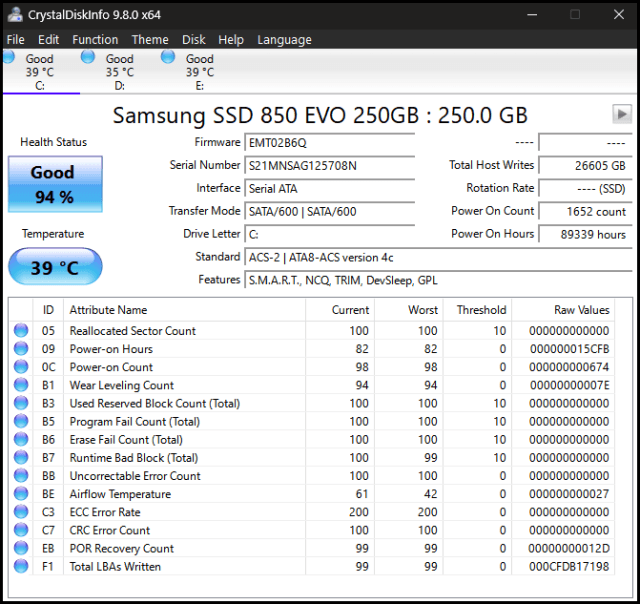Open the File menu
Image resolution: width=640 pixels, height=604 pixels.
[x=16, y=40]
